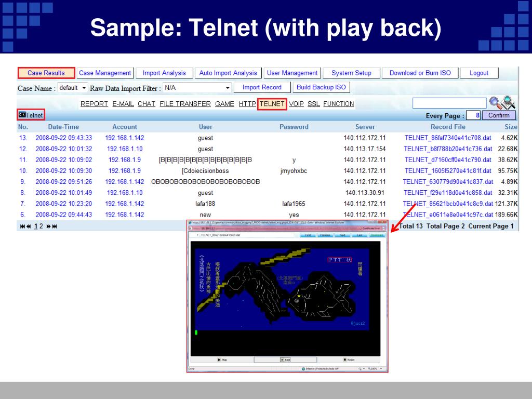This screenshot has height=399, width=532.
Task: Open record file TELNET_b8f788b20e41c736.dat
Action: tap(448, 149)
